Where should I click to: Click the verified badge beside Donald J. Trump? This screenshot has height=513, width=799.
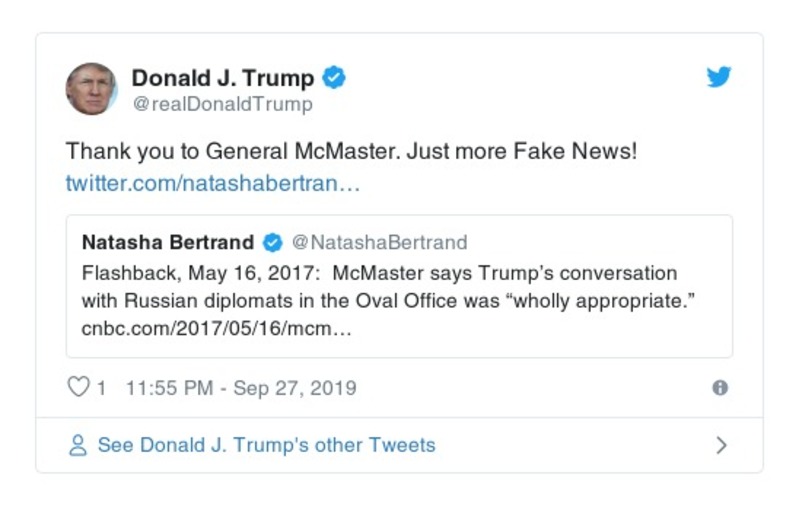coord(333,77)
